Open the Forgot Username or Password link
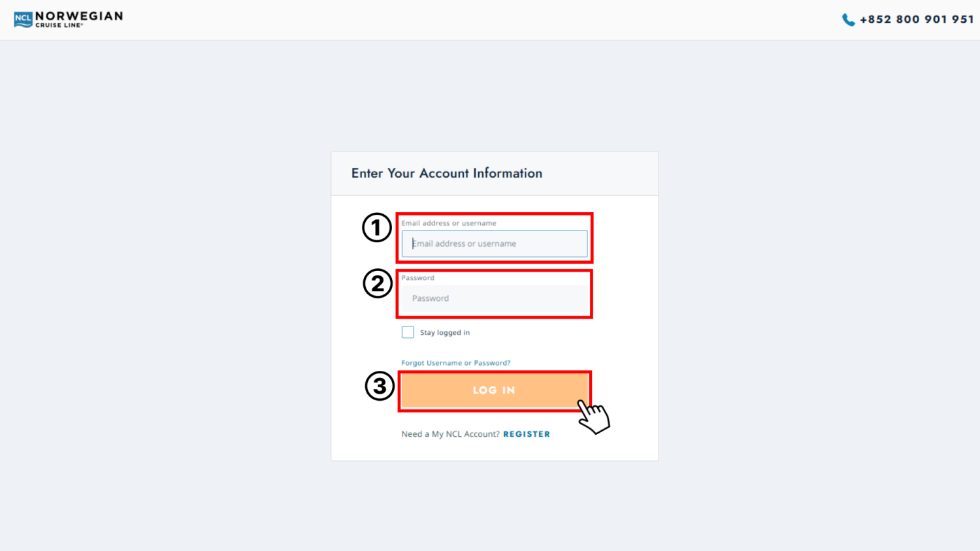Screen dimensions: 980x551 (456, 363)
